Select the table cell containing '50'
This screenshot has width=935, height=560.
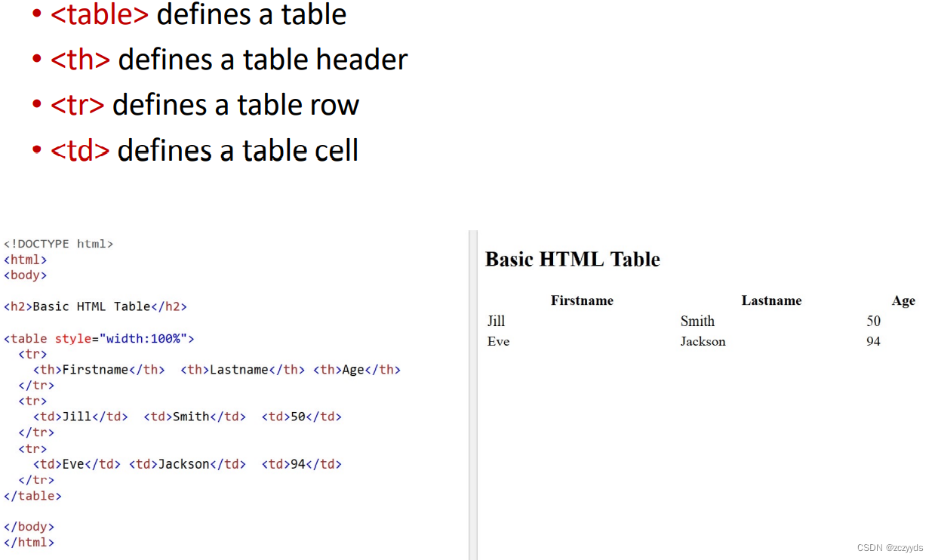coord(873,321)
